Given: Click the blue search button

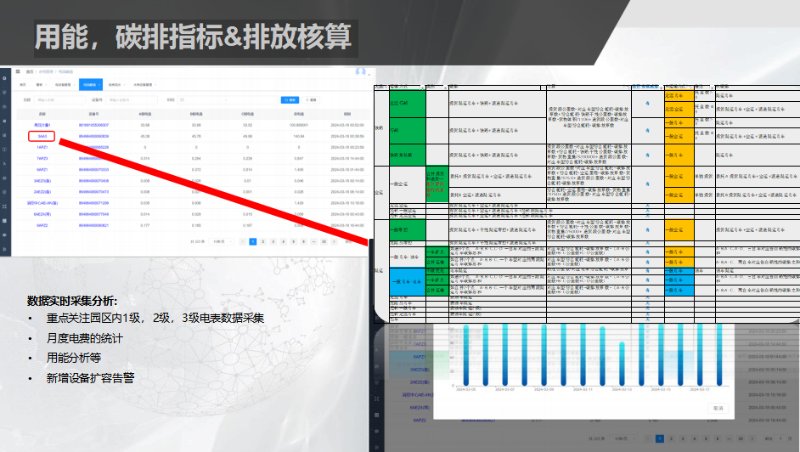Looking at the screenshot, I should coord(289,100).
